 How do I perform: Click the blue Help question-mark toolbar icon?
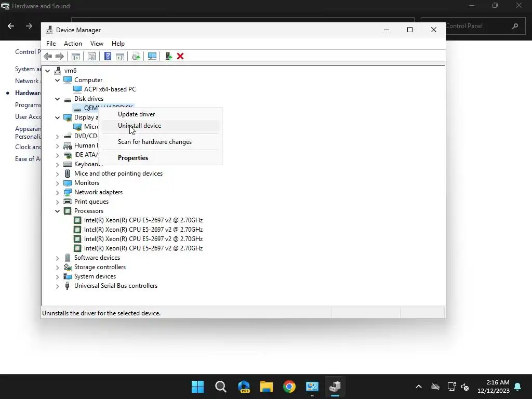108,56
